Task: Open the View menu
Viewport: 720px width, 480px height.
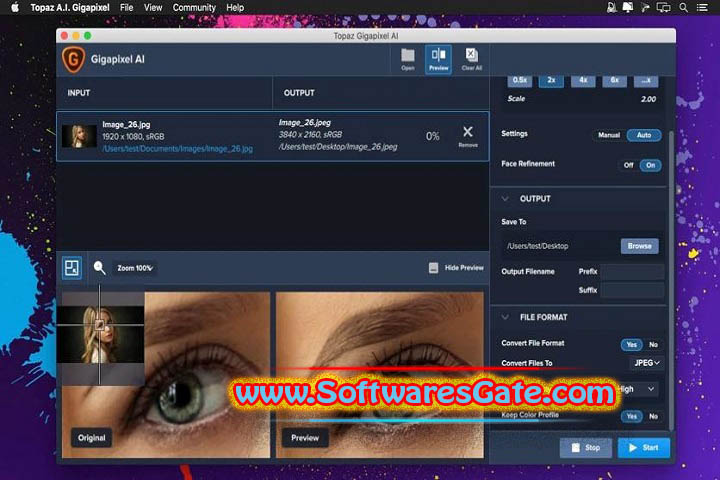Action: pos(153,7)
